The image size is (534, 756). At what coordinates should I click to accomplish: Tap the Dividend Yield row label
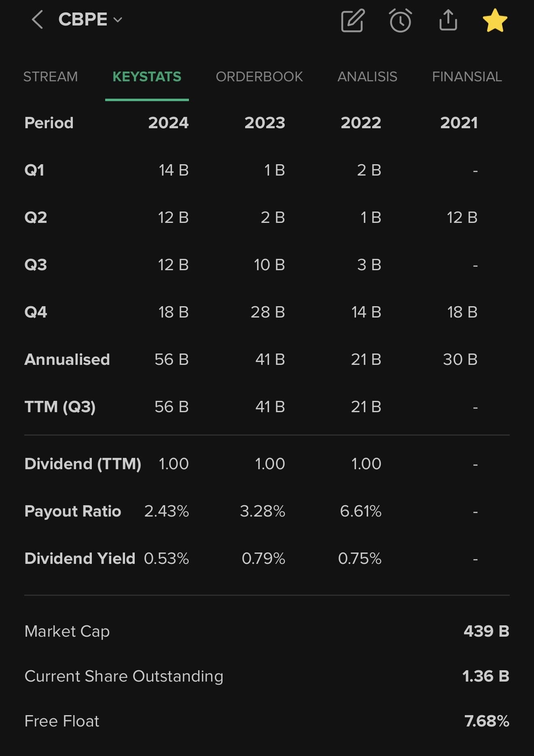coord(80,558)
